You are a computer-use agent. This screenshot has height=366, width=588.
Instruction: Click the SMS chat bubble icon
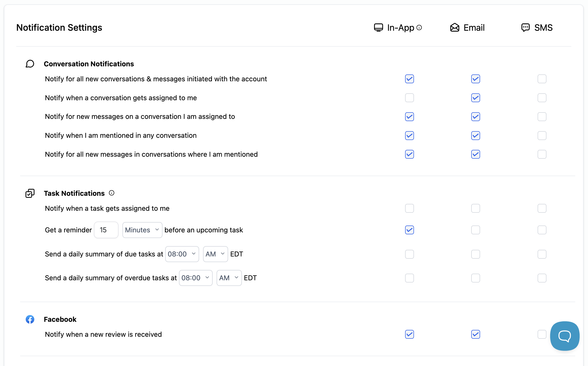(525, 28)
